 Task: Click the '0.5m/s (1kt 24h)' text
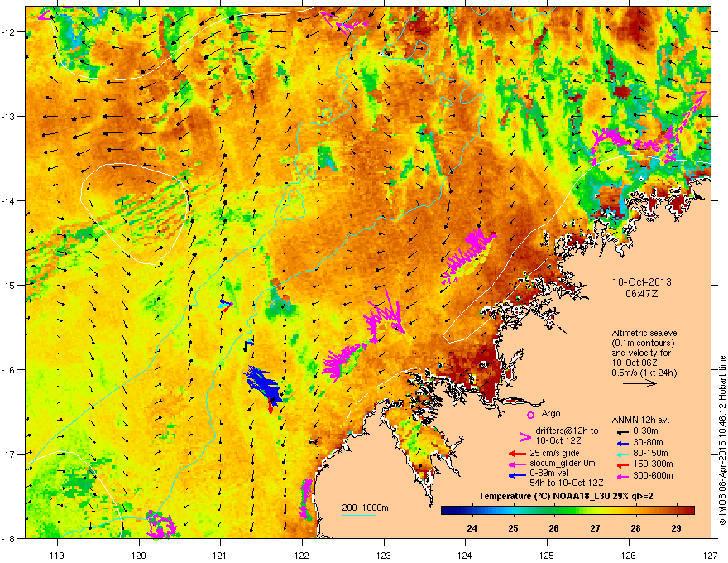click(x=644, y=373)
